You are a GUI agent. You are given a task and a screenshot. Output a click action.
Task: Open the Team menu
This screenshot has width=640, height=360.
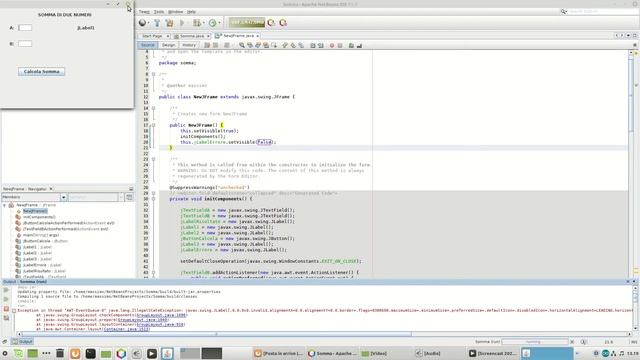coord(144,12)
